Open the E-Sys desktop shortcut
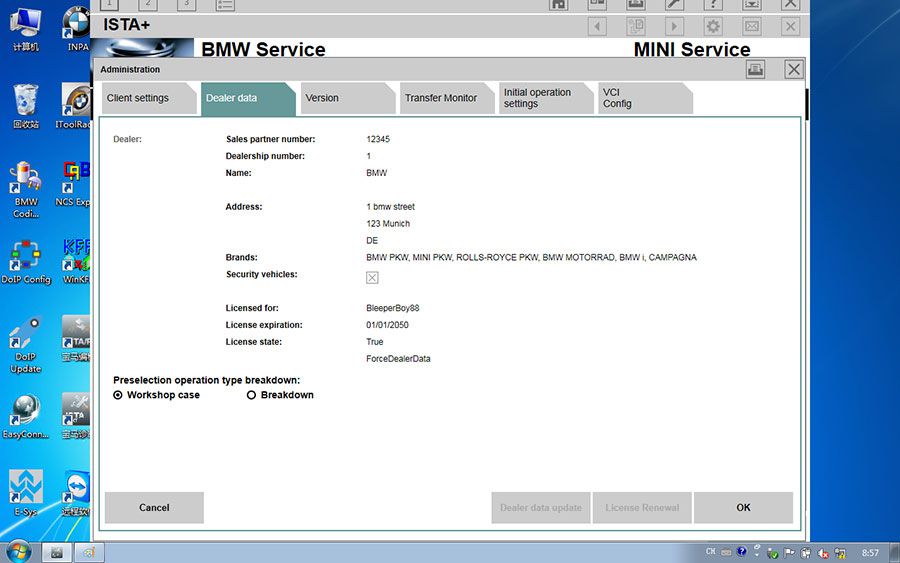Screen dimensions: 900x563 [26, 494]
